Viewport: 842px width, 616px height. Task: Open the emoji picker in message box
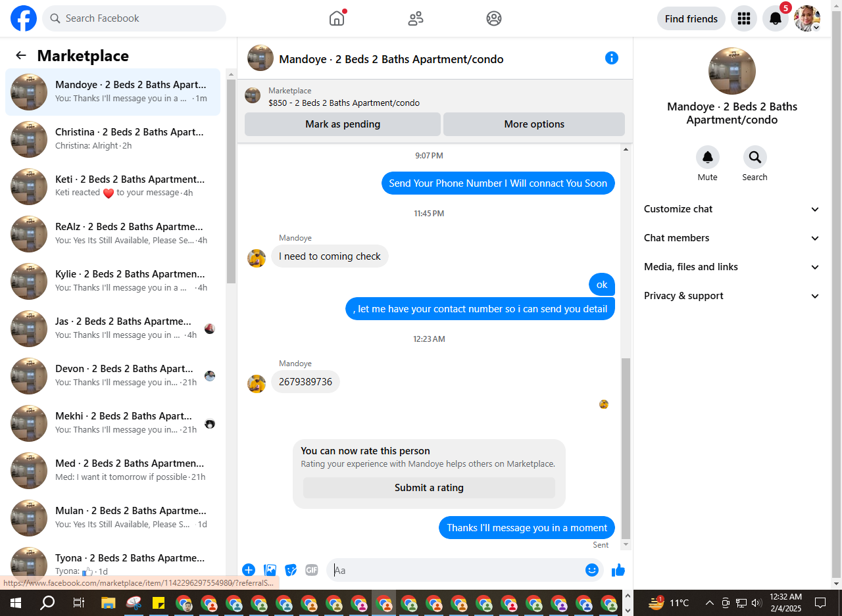click(x=592, y=570)
